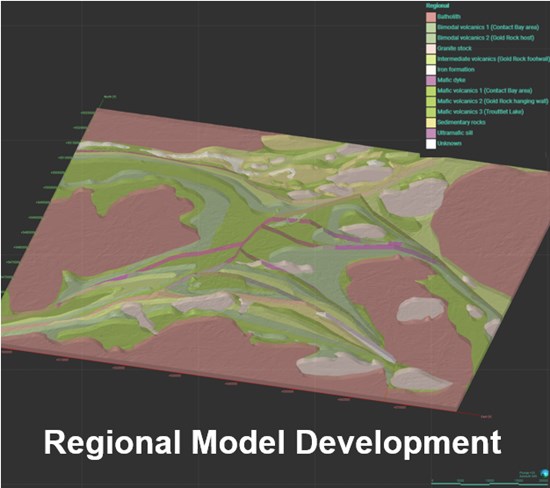Screen dimensions: 550x488
Task: Click the Ultramafic sill color swatch
Action: tap(431, 133)
